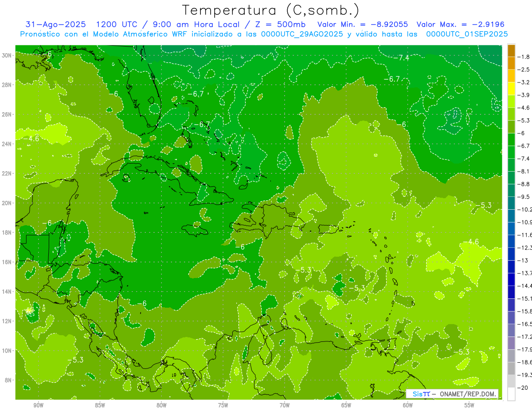The width and height of the screenshot is (532, 411).
Task: Click the "-12.3" colorbar label
Action: (524, 247)
